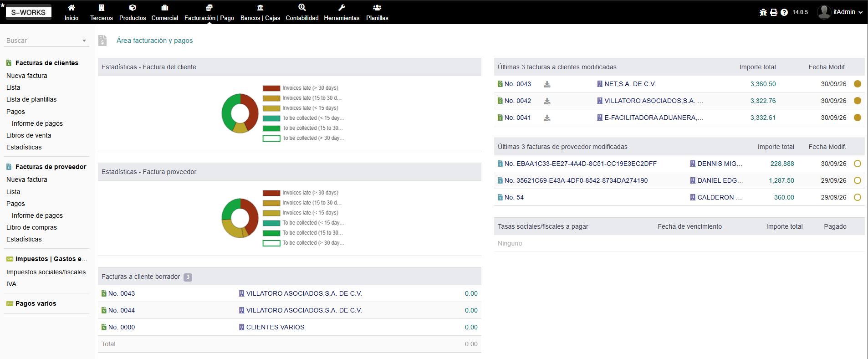The image size is (868, 359).
Task: Open the Buscar search dropdown arrow
Action: coord(84,41)
